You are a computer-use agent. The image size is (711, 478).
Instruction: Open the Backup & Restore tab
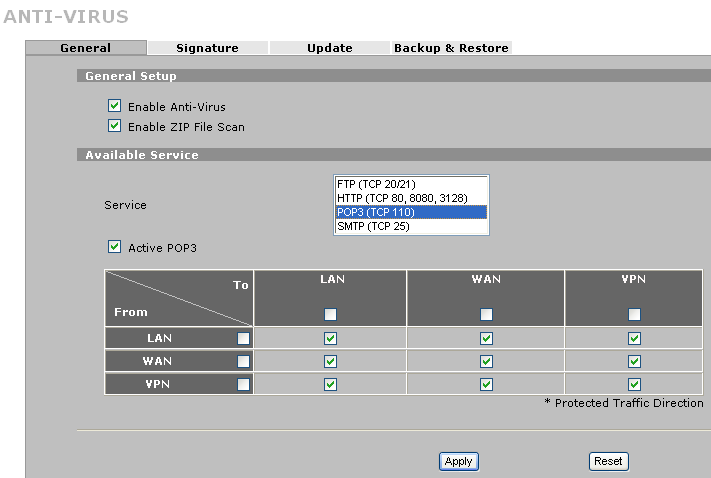click(451, 48)
